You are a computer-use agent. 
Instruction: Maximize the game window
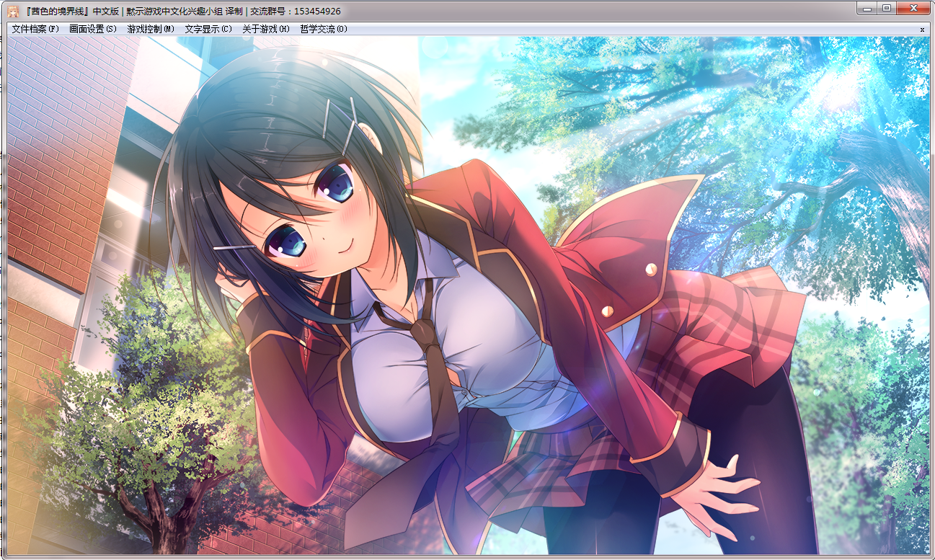(887, 9)
